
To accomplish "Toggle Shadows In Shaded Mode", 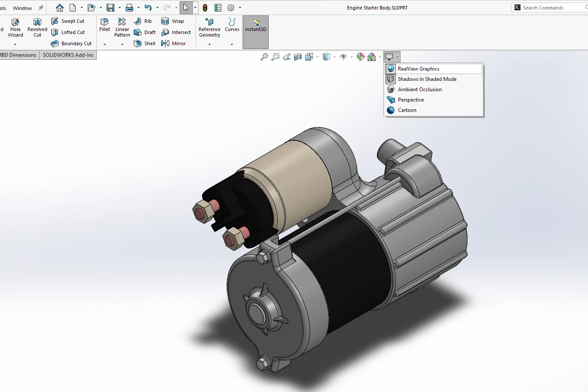I will 427,79.
